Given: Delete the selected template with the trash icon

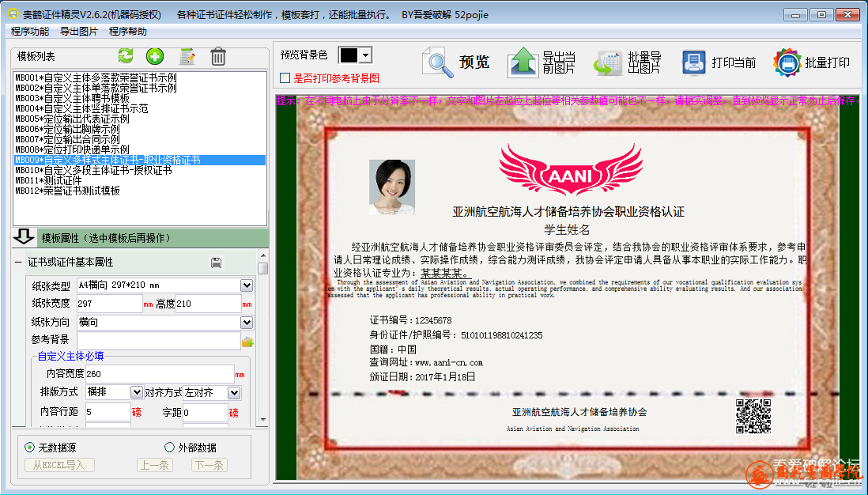Looking at the screenshot, I should (x=217, y=56).
